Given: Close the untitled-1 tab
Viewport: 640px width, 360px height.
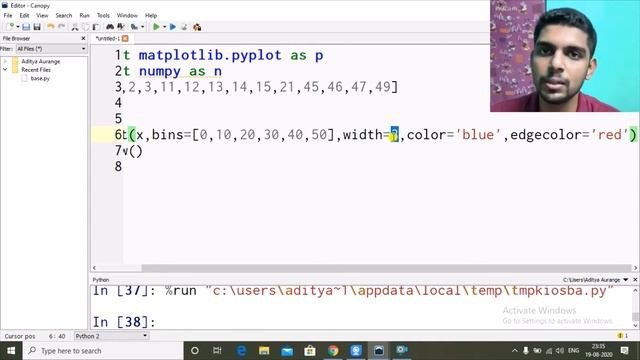Looking at the screenshot, I should [x=125, y=38].
